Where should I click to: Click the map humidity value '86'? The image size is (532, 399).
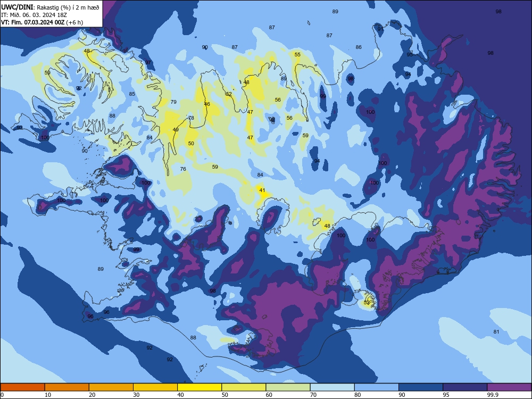click(359, 47)
